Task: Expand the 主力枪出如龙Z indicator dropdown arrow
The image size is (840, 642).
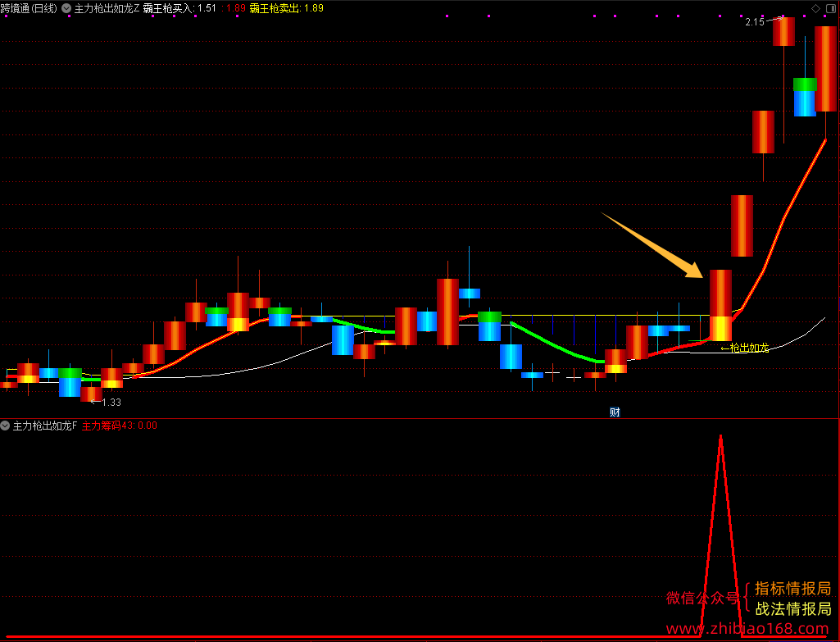Action: click(x=66, y=8)
